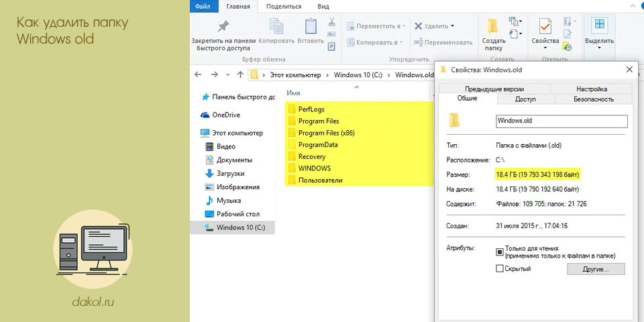Select Этот компьютер in navigation pane
Image resolution: width=644 pixels, height=322 pixels.
(x=232, y=133)
